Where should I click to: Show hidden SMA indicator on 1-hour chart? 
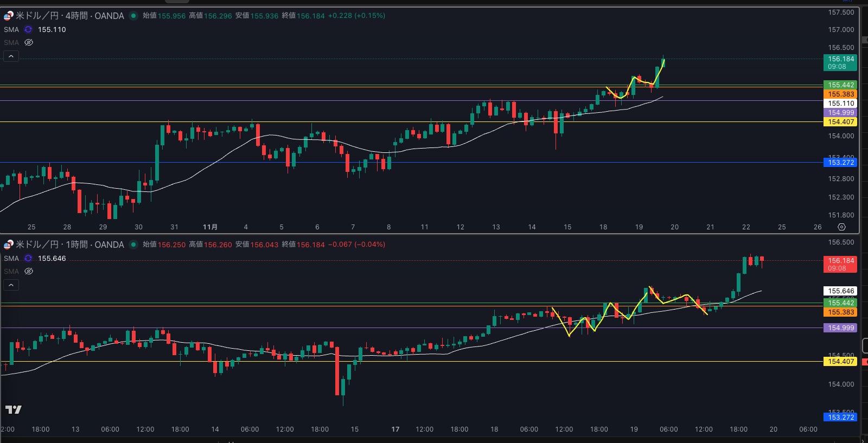coord(29,271)
